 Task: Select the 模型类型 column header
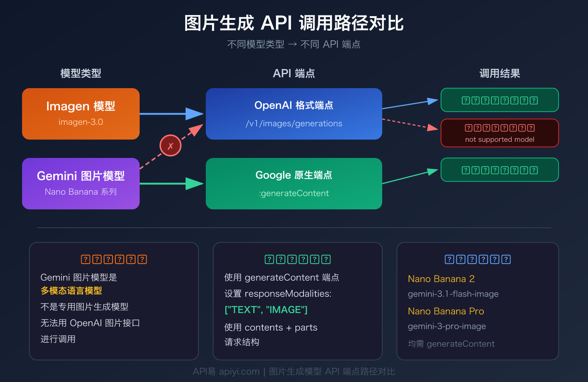(80, 73)
